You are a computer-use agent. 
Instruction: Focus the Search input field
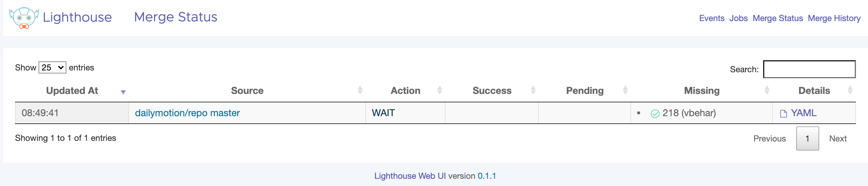(809, 69)
